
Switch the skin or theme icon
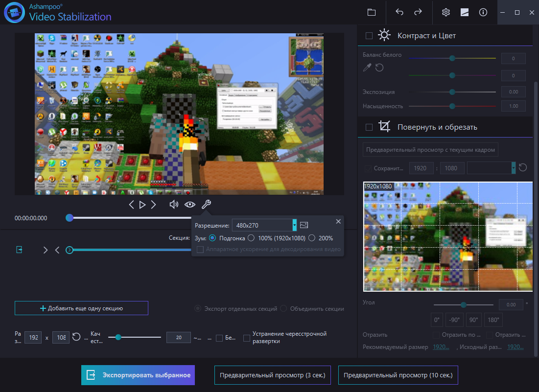pos(465,12)
